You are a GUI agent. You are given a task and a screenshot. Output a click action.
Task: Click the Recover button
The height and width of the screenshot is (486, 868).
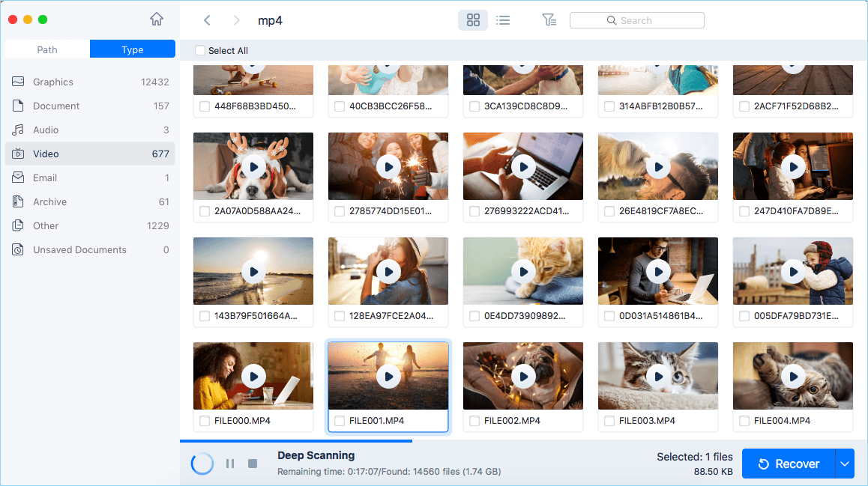[x=789, y=464]
